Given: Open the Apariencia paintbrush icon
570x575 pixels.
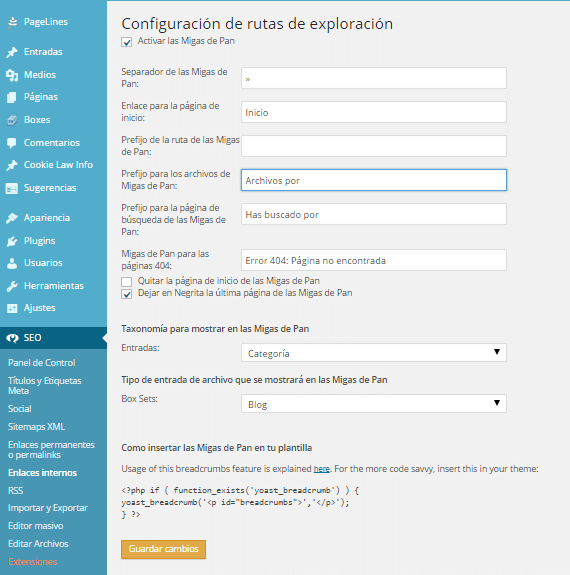Looking at the screenshot, I should click(12, 218).
